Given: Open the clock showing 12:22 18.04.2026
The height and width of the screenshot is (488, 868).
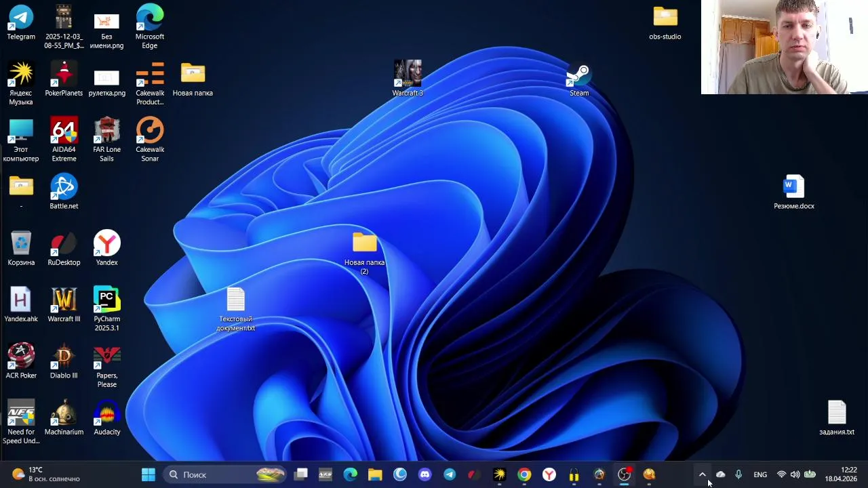Looking at the screenshot, I should [x=842, y=474].
